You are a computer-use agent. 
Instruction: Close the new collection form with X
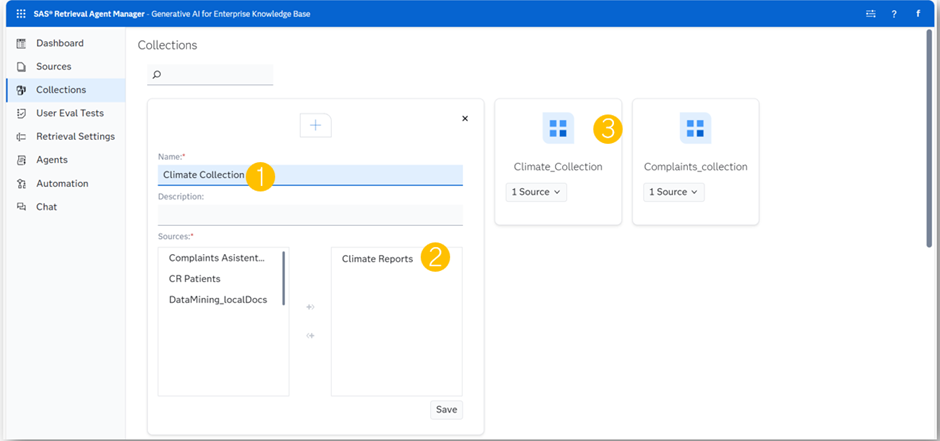[x=465, y=119]
